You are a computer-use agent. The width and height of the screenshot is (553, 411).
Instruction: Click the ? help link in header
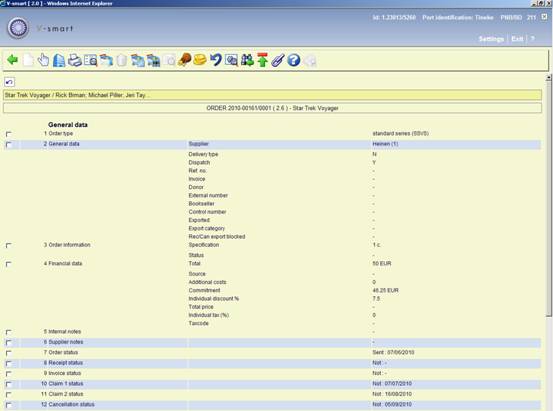coord(533,38)
